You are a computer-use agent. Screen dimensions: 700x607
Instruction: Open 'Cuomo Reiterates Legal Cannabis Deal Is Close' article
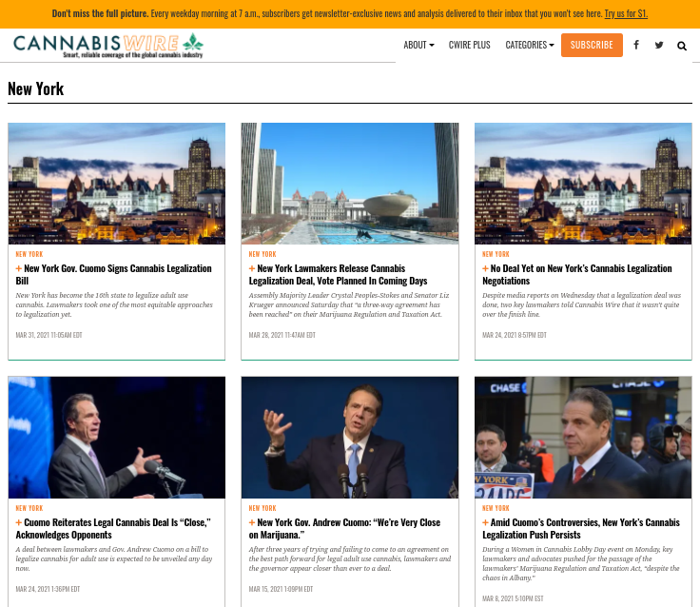click(113, 529)
